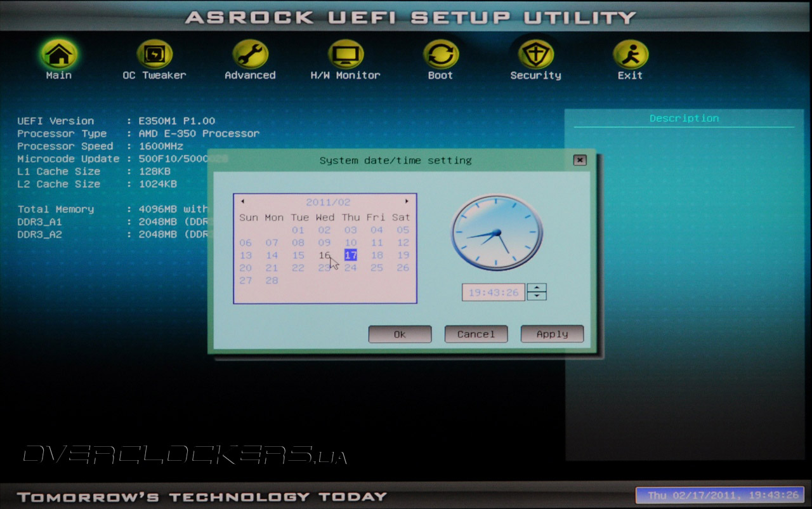Click the AMD E-350 Processor value

(199, 134)
